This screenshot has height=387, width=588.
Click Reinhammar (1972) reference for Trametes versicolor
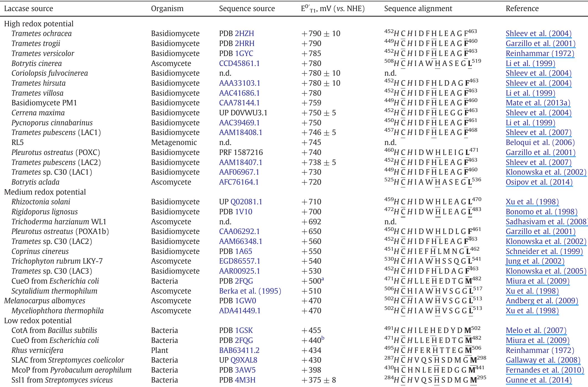pyautogui.click(x=540, y=54)
